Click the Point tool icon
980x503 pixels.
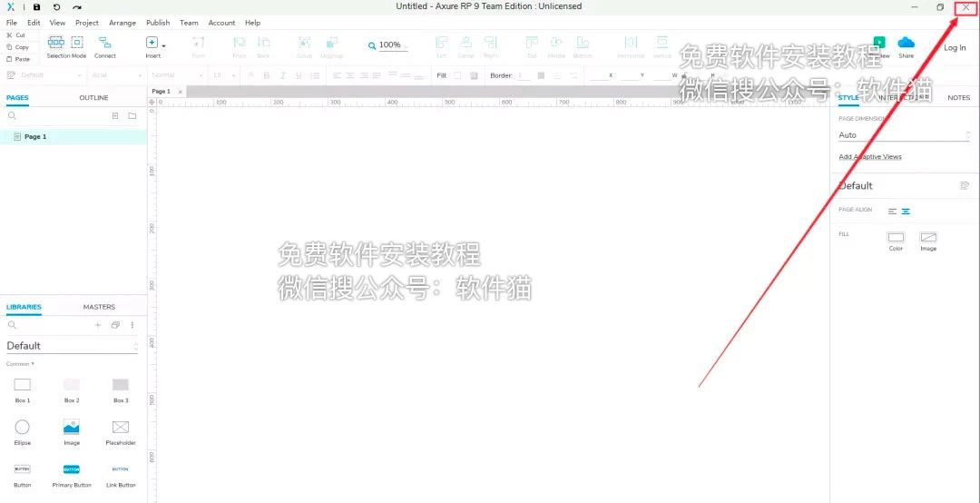(198, 43)
